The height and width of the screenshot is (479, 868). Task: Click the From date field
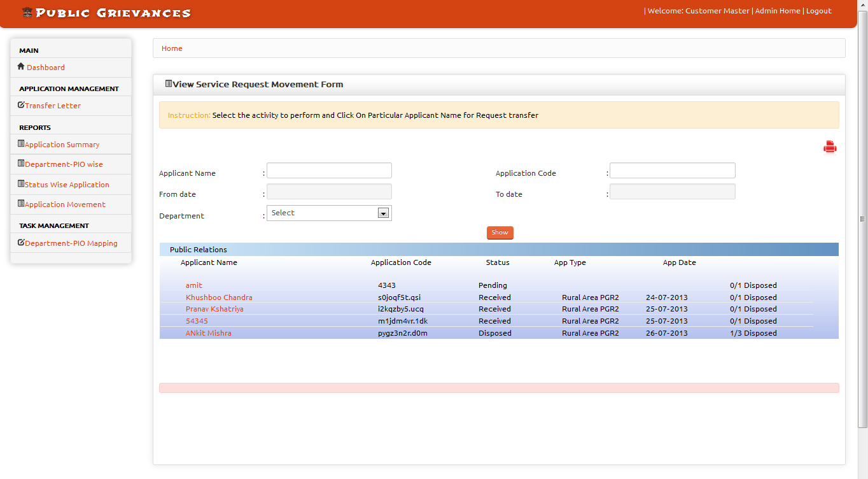coord(329,192)
